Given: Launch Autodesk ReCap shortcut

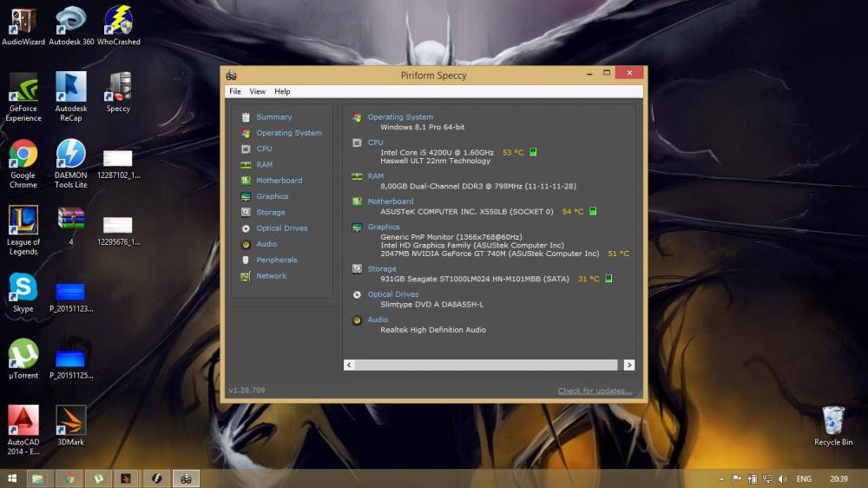Looking at the screenshot, I should 71,96.
